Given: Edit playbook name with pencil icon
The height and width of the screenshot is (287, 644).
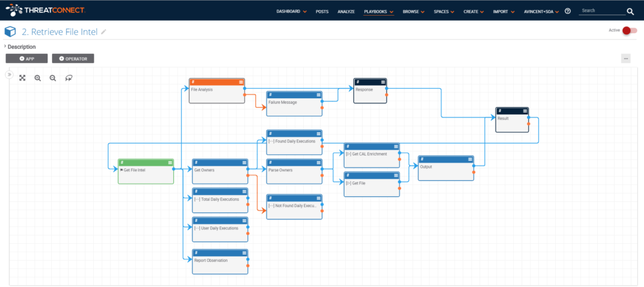Looking at the screenshot, I should [104, 32].
